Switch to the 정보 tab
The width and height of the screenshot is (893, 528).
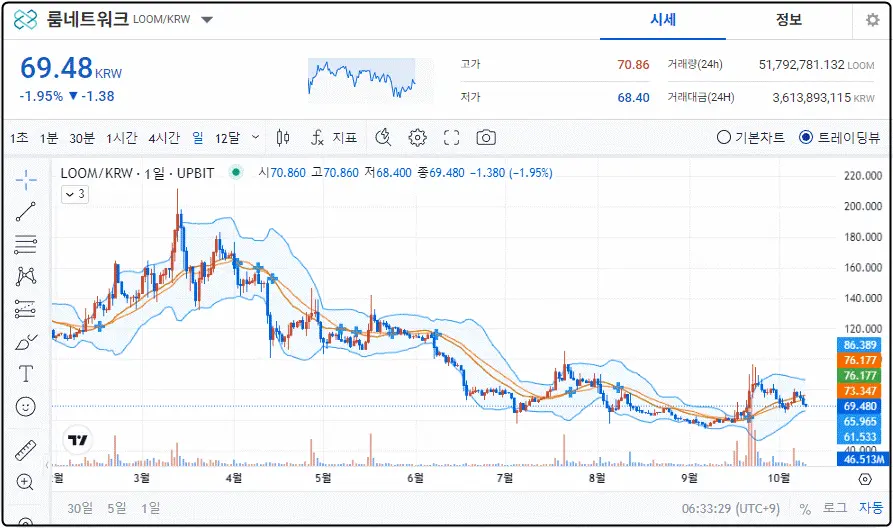coord(789,20)
